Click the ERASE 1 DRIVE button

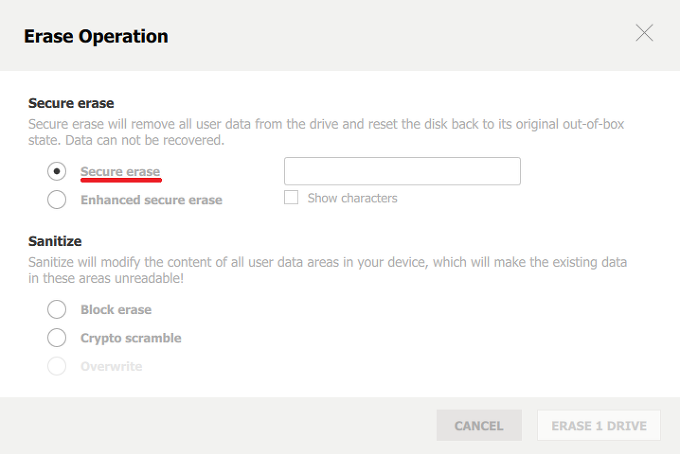(x=599, y=425)
